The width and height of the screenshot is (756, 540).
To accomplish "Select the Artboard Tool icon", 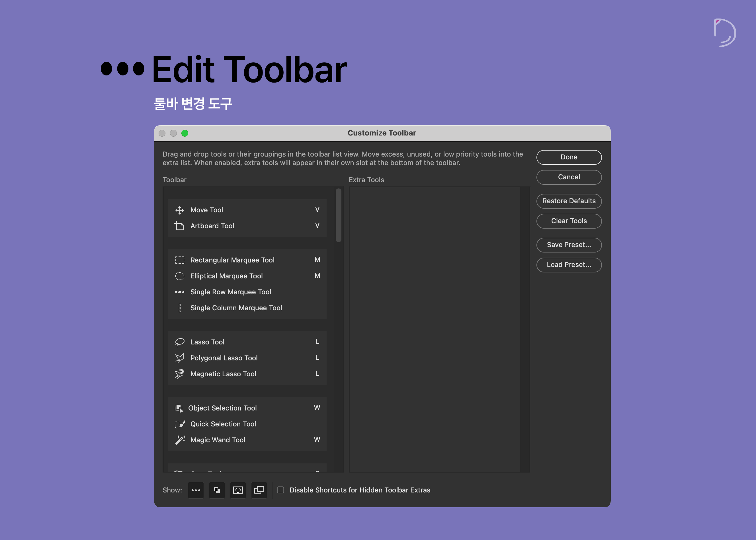I will pyautogui.click(x=180, y=226).
